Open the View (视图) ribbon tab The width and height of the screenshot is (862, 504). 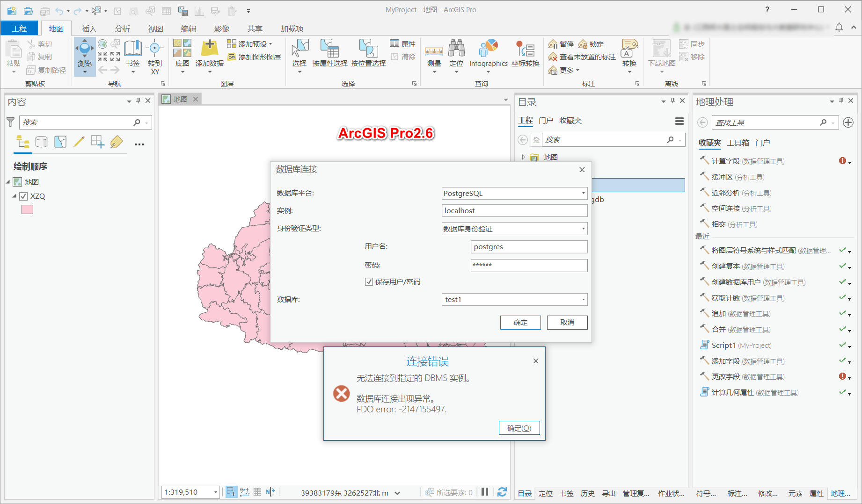[155, 29]
